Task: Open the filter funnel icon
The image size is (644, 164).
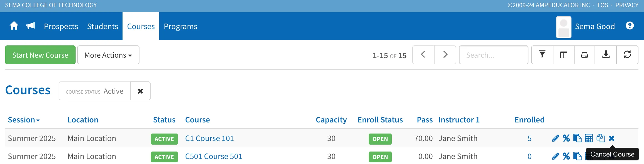Action: click(542, 55)
